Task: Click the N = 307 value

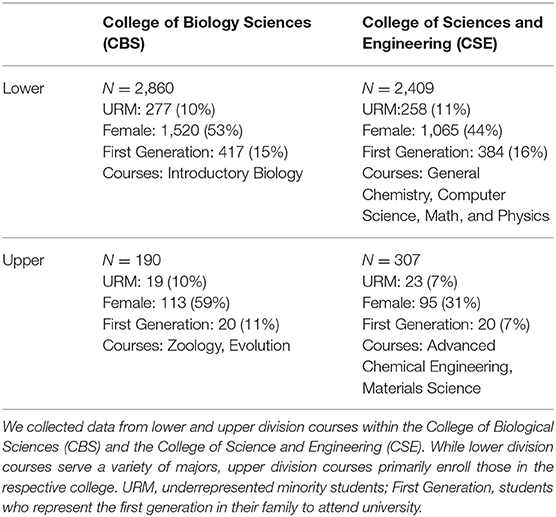Action: (391, 260)
